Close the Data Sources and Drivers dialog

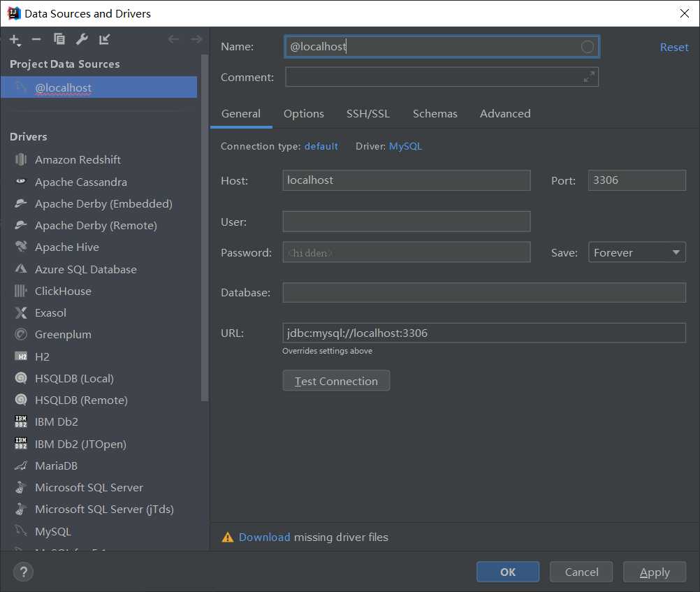684,13
